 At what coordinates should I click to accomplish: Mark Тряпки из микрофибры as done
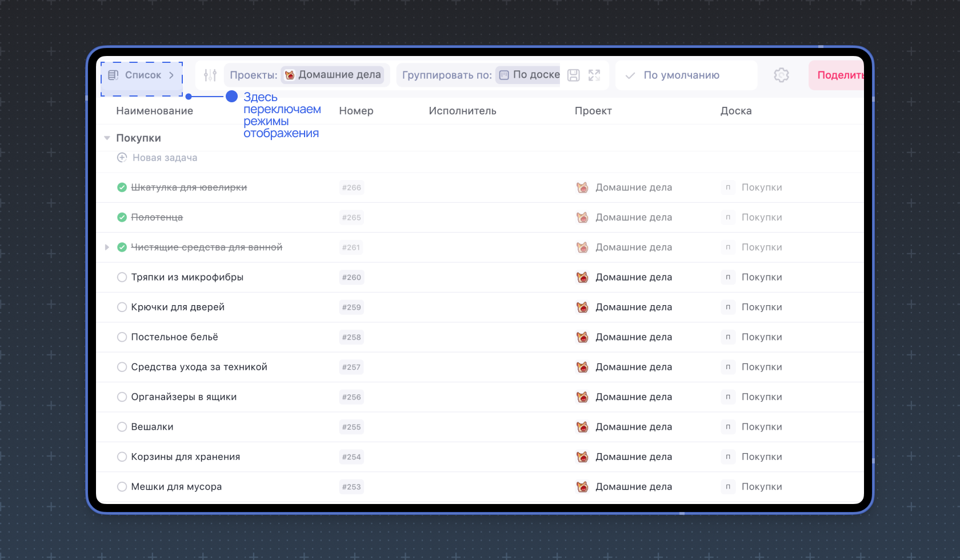click(122, 277)
